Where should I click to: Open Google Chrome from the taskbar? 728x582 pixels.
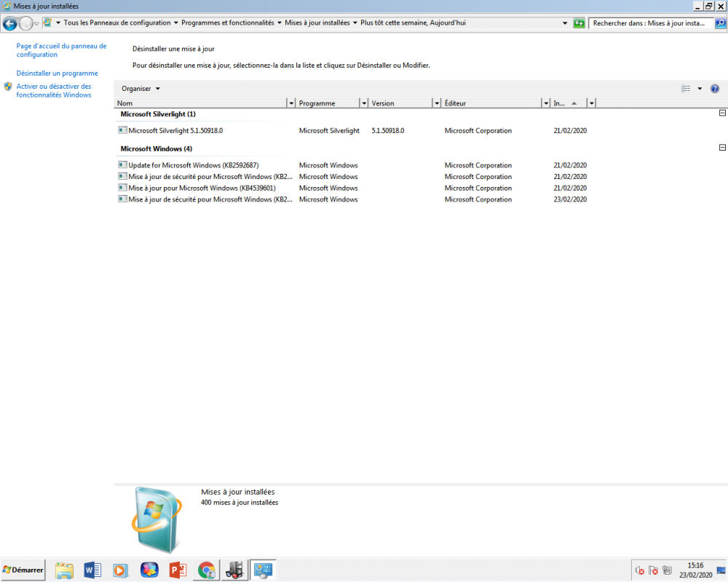coord(207,570)
